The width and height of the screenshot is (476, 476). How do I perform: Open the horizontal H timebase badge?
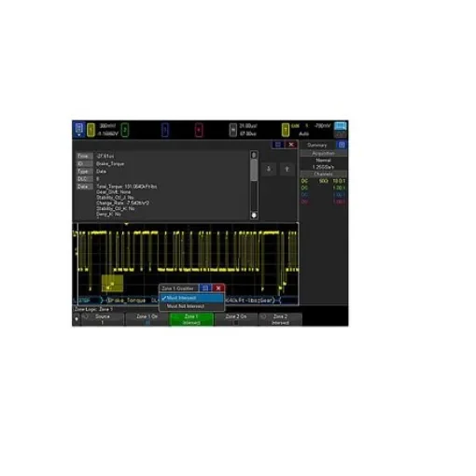[x=233, y=130]
